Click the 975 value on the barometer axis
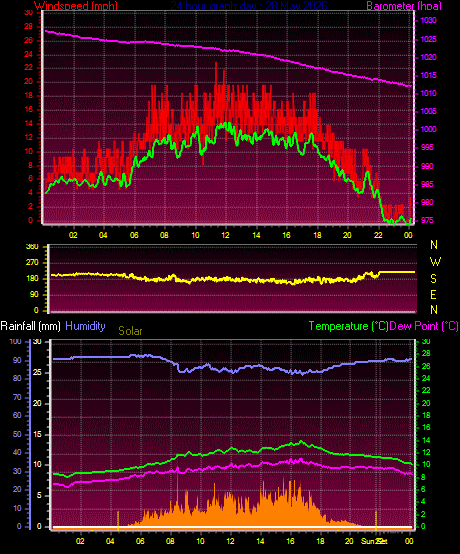The image size is (460, 554). [427, 220]
